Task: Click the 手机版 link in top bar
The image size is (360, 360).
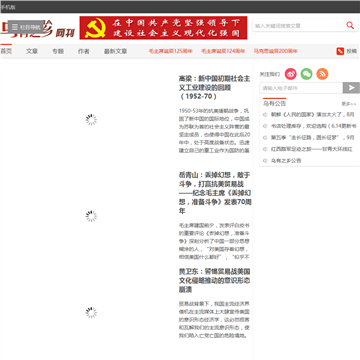Action: click(x=8, y=7)
